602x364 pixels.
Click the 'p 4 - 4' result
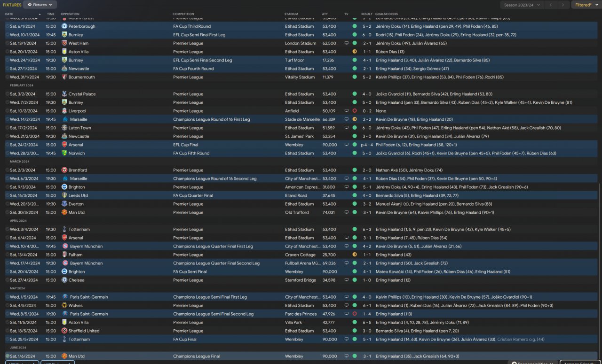pos(367,145)
